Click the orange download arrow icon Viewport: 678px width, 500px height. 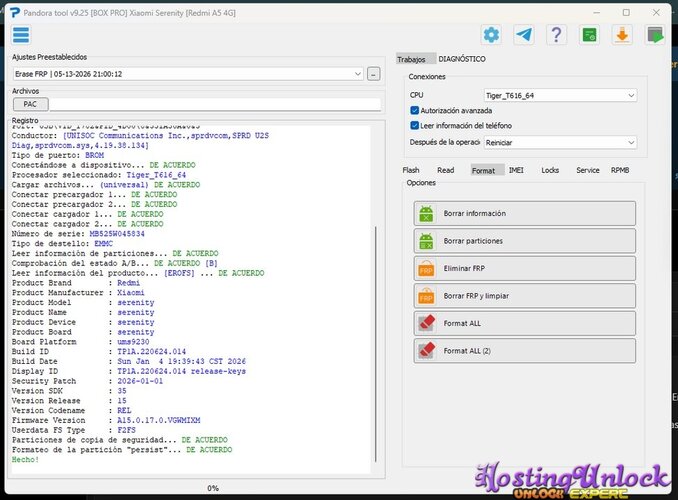click(622, 35)
